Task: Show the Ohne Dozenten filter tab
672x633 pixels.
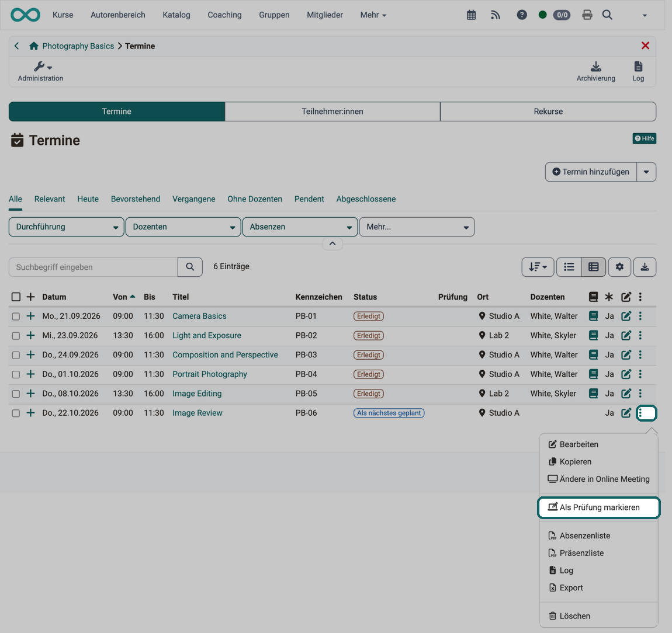Action: [255, 199]
